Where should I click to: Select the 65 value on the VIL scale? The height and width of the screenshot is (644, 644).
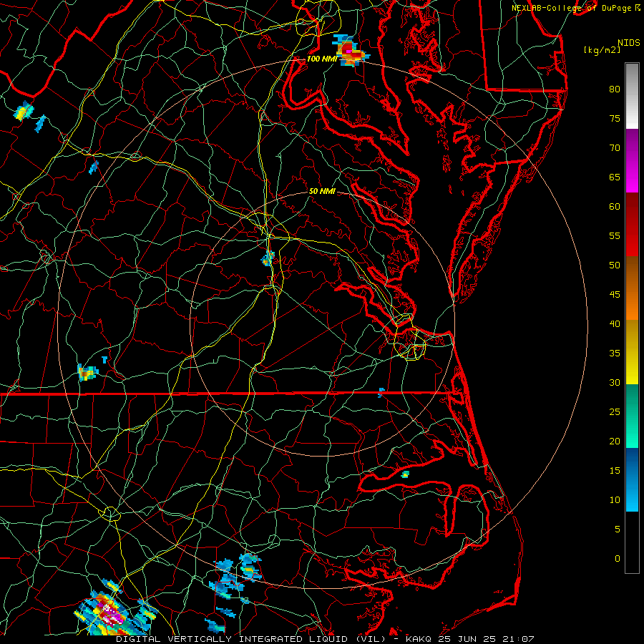(x=615, y=177)
